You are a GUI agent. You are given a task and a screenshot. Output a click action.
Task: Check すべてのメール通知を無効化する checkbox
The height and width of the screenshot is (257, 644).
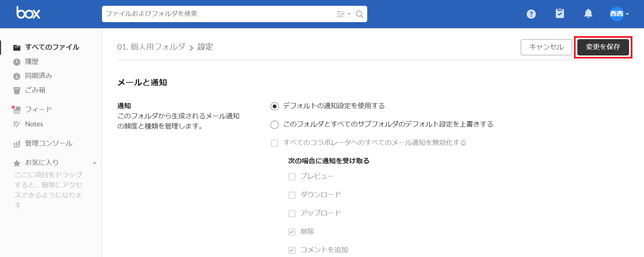coord(274,143)
